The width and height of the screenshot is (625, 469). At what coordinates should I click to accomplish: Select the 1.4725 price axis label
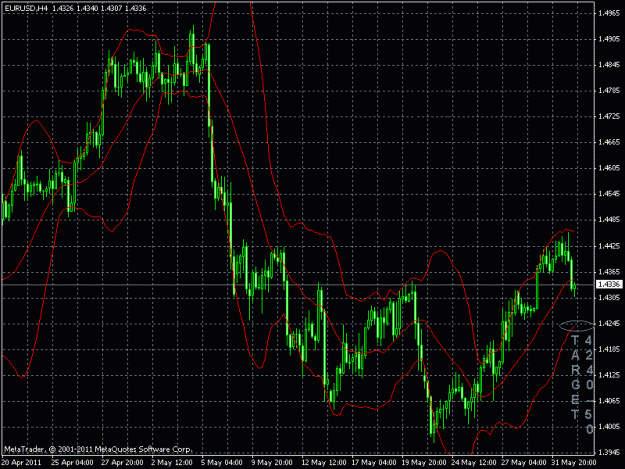click(609, 116)
